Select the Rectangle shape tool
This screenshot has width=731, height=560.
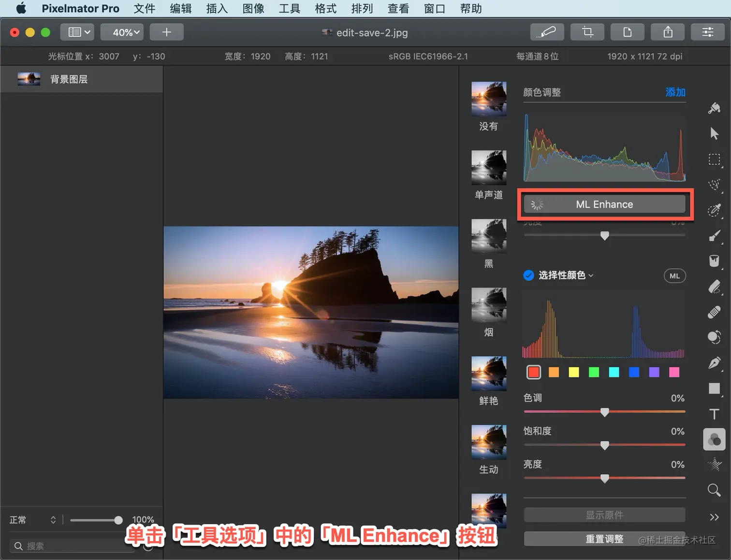[x=714, y=388]
